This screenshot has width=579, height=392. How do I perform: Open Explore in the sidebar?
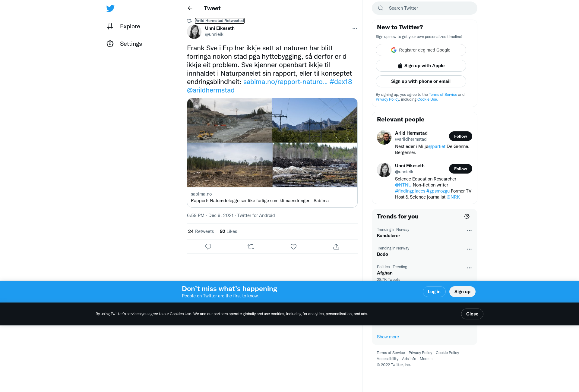click(x=123, y=26)
